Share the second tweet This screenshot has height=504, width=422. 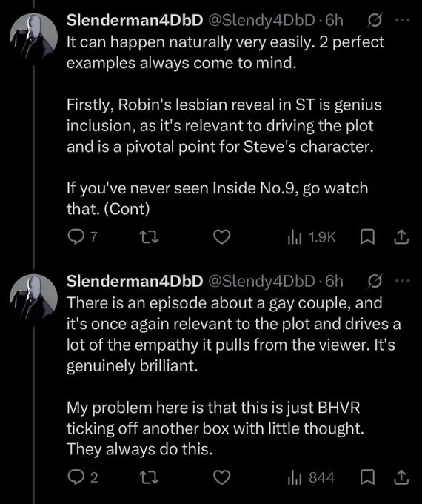(x=401, y=477)
